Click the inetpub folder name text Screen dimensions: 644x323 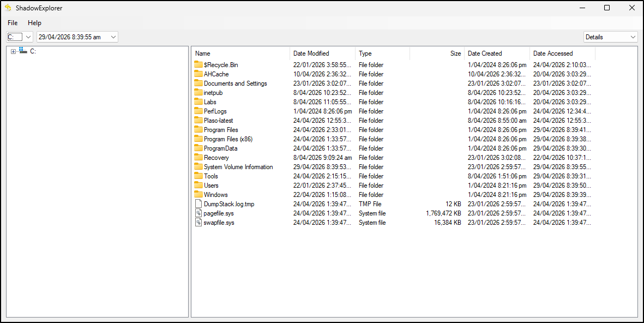[x=213, y=92]
